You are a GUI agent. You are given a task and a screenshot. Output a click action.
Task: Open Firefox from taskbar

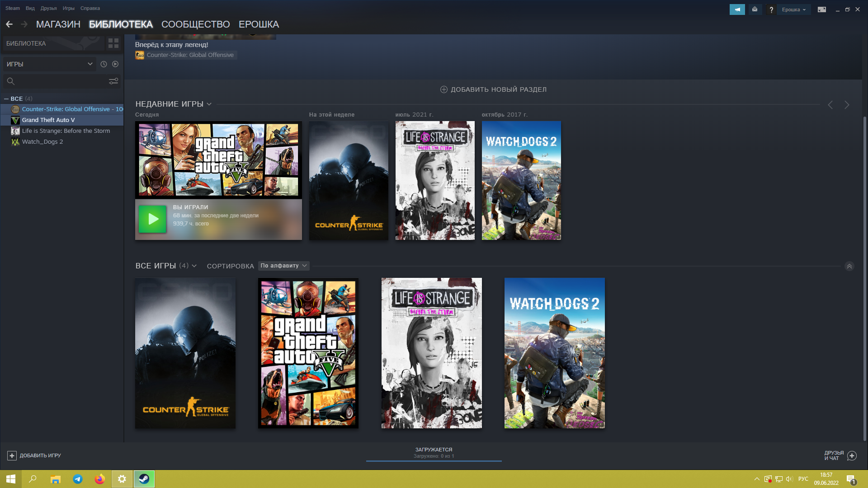[99, 479]
